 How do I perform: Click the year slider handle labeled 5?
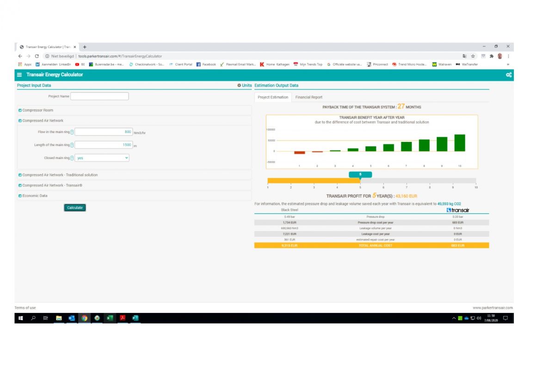click(x=360, y=175)
